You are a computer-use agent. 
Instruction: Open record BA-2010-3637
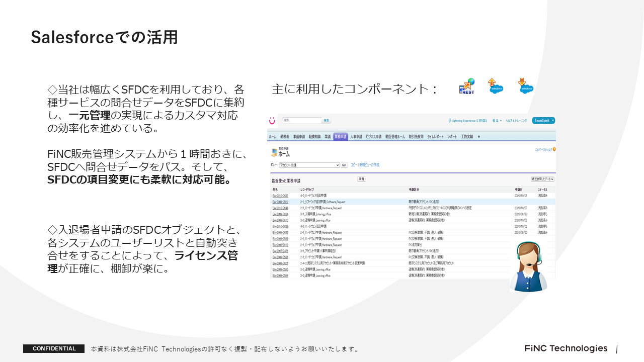[x=280, y=196]
